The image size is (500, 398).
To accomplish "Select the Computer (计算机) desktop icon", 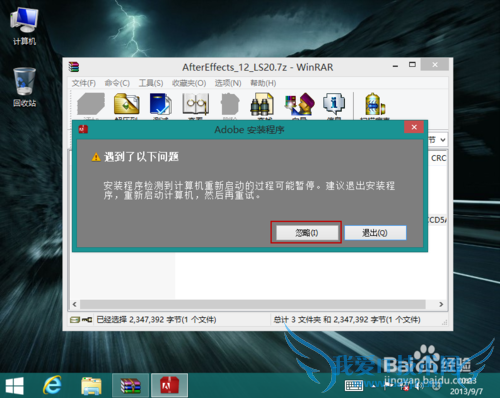I will (24, 26).
